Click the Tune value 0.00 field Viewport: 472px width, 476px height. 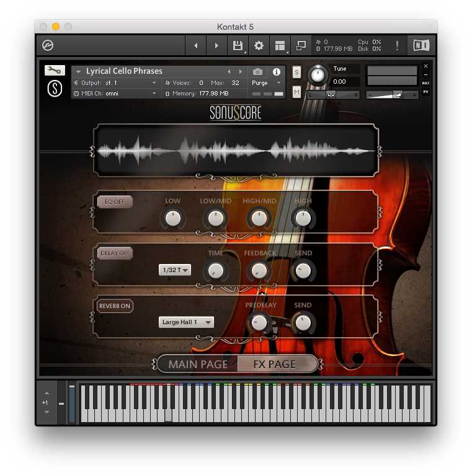click(x=345, y=81)
